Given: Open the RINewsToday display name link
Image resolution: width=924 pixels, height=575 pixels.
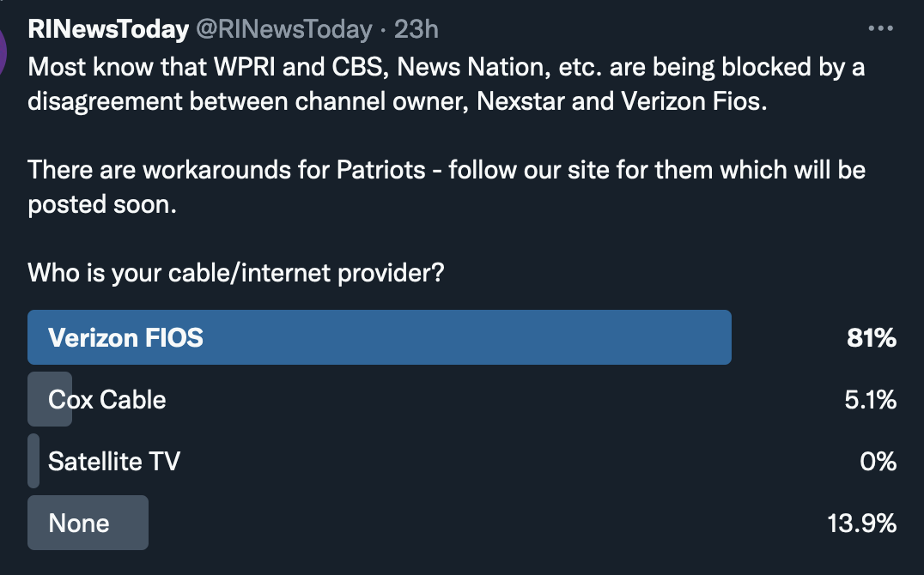Looking at the screenshot, I should pos(108,30).
